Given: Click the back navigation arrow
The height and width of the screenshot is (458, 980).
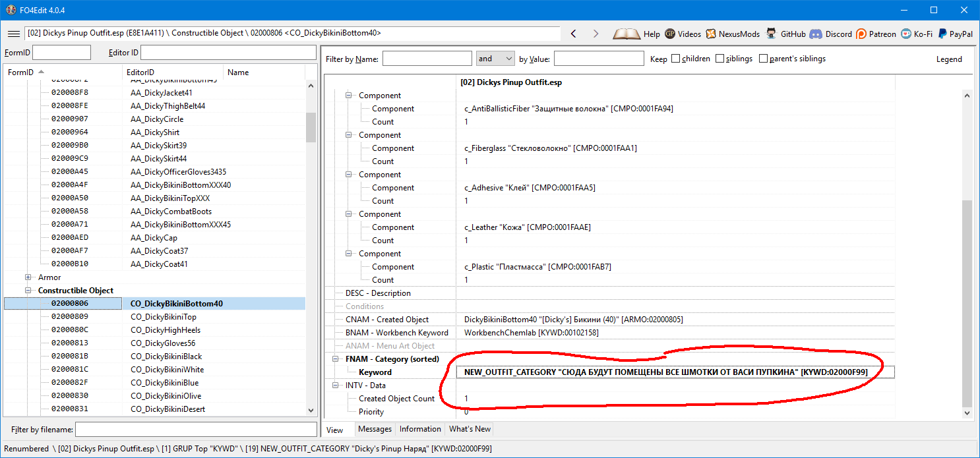Looking at the screenshot, I should click(574, 34).
